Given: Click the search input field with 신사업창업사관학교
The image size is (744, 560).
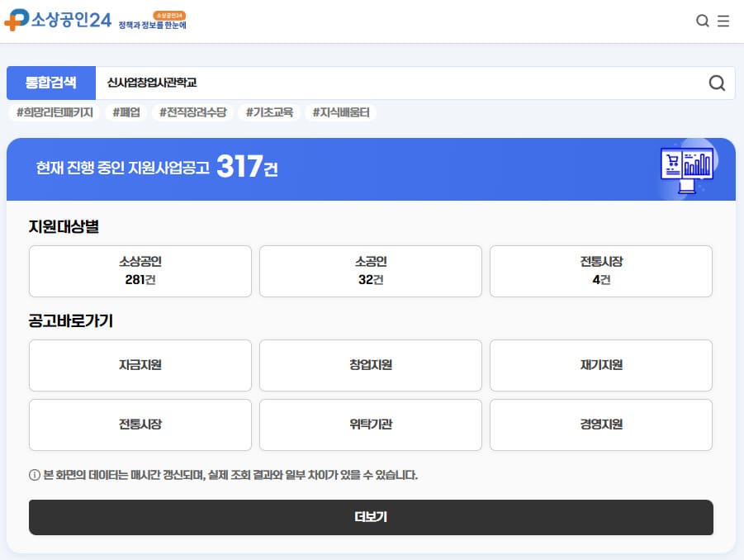Looking at the screenshot, I should pos(396,83).
